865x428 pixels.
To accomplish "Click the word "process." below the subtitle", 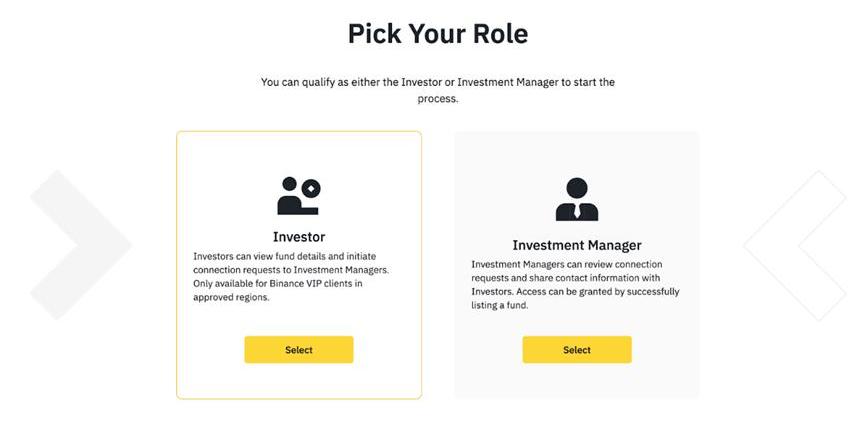I will (437, 99).
